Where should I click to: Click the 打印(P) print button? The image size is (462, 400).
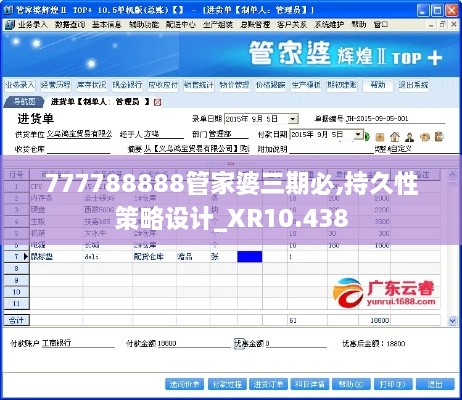point(393,384)
